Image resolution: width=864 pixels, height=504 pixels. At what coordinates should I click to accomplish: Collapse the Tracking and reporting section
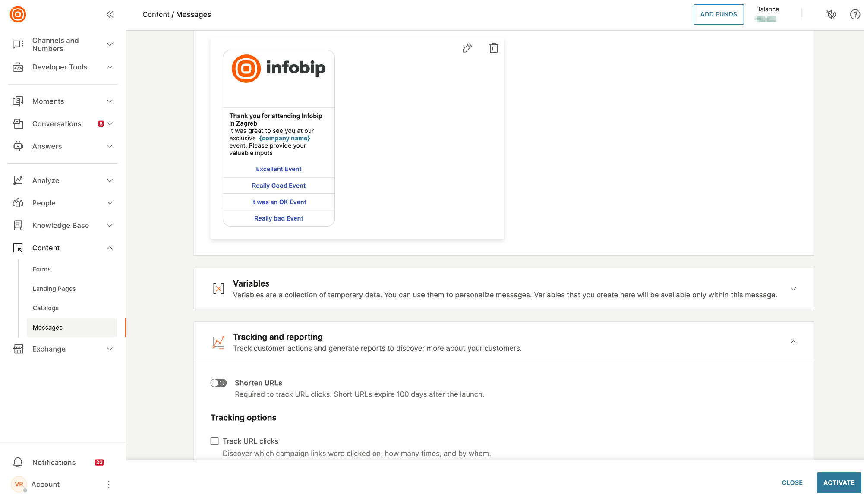pos(793,342)
